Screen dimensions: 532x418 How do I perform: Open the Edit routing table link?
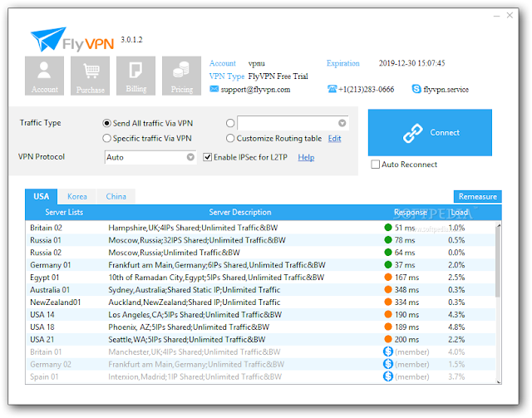pos(334,139)
